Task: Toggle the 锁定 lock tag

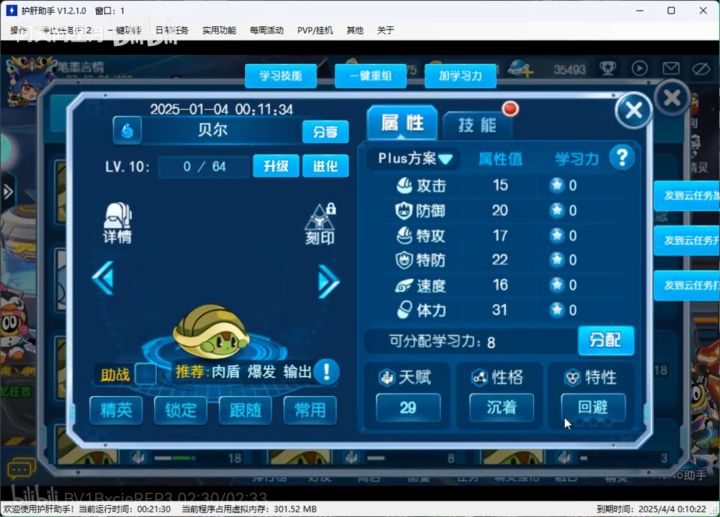Action: click(180, 410)
